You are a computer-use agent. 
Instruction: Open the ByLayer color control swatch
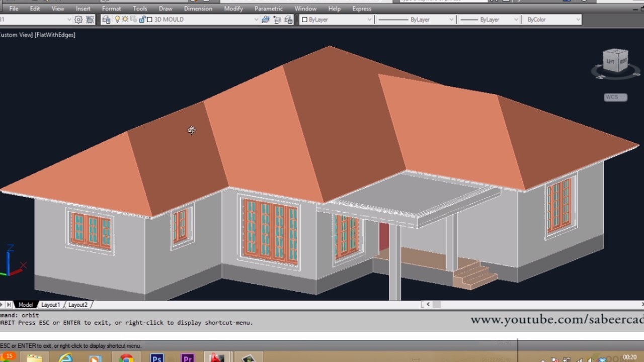(x=304, y=20)
